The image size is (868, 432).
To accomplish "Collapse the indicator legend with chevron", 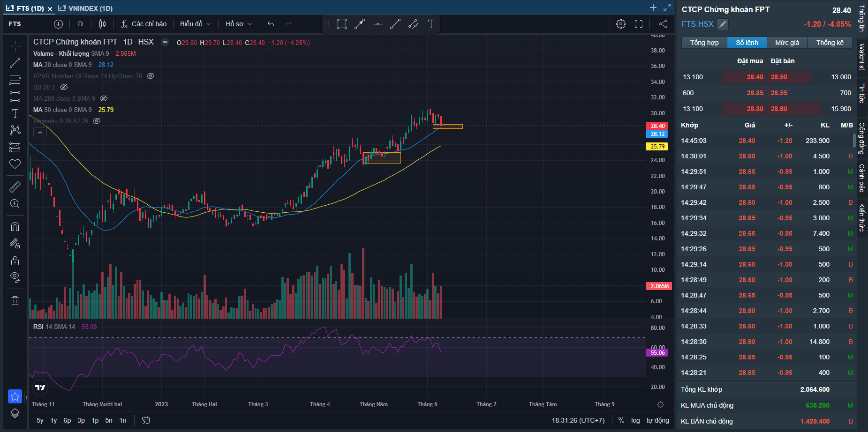I will [x=40, y=133].
